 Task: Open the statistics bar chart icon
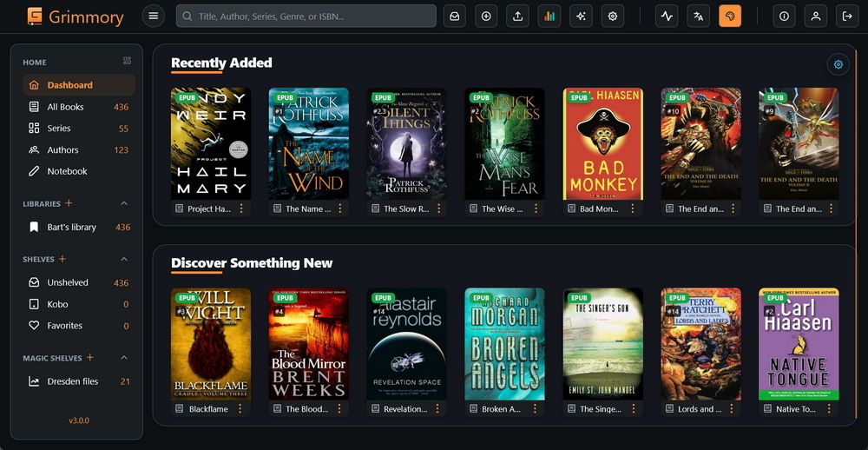point(549,16)
